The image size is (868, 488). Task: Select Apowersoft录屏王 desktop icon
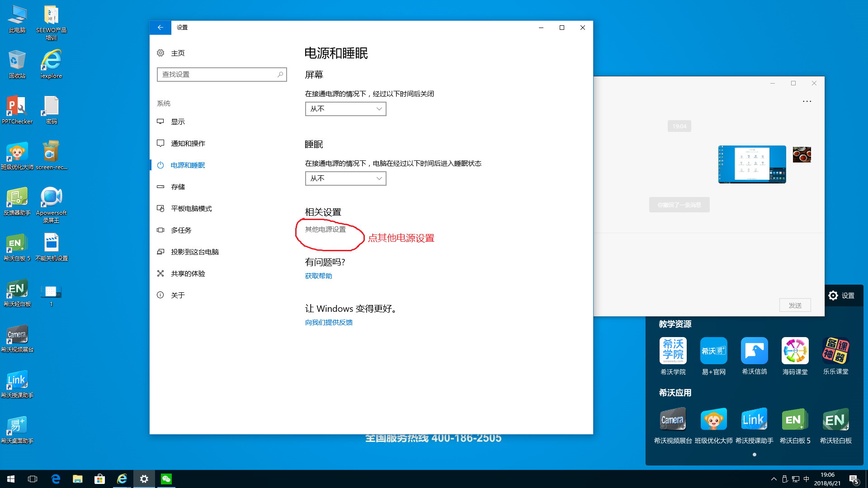pos(51,205)
